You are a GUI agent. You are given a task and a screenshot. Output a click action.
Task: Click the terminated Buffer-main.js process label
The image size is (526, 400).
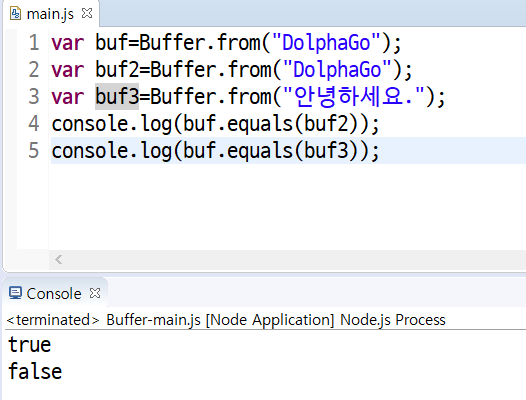226,320
